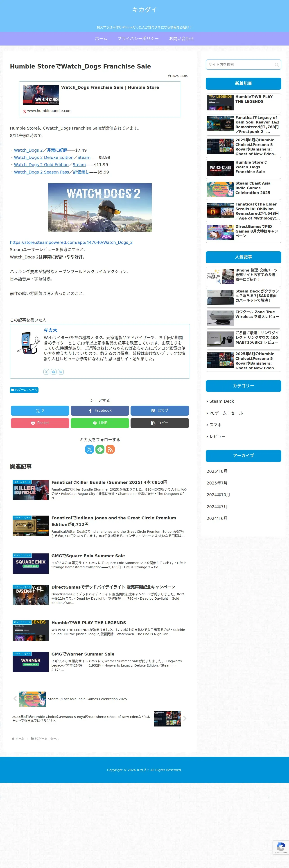Open 2024年7月 archive
This screenshot has height=868, width=289.
[x=217, y=507]
